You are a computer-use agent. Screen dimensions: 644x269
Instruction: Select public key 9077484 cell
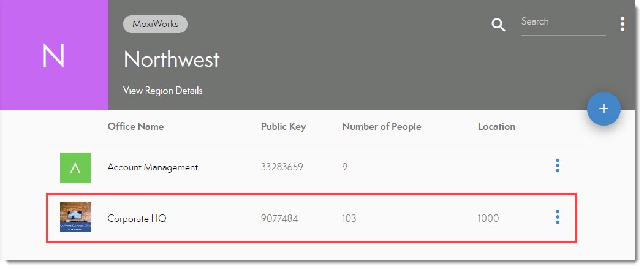click(x=279, y=218)
